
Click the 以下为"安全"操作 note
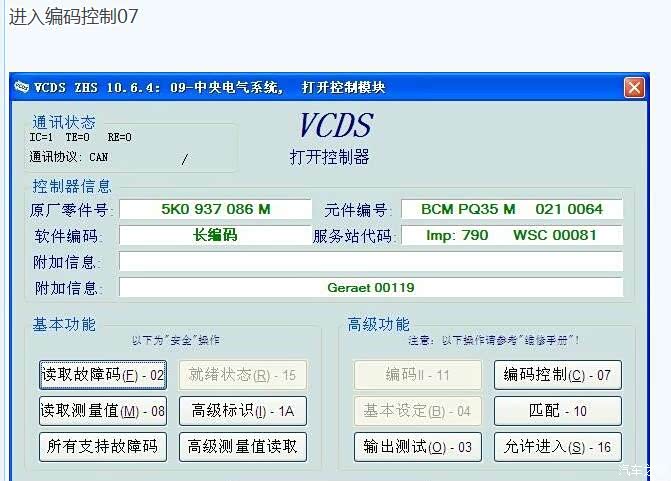pyautogui.click(x=175, y=341)
